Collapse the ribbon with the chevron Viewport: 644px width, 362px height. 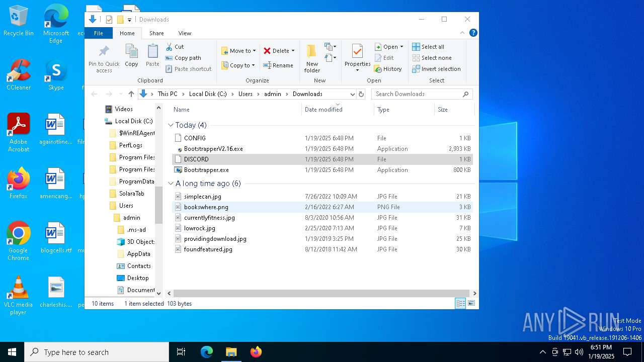tap(462, 33)
